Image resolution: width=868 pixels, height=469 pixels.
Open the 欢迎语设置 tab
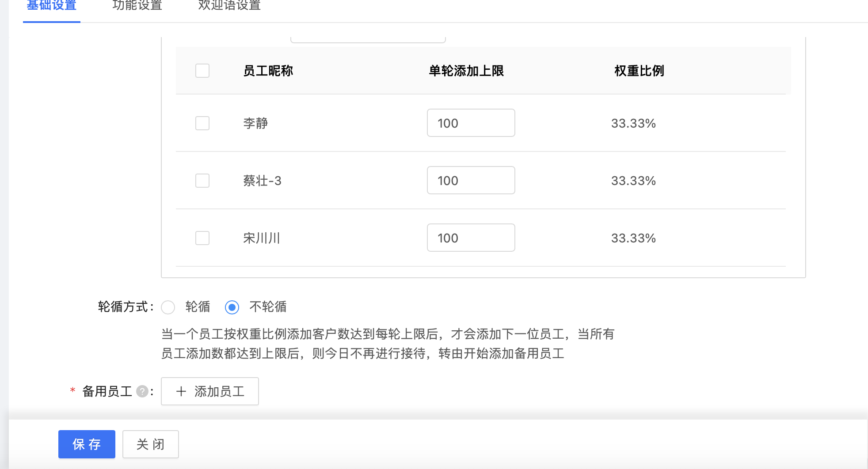tap(229, 6)
